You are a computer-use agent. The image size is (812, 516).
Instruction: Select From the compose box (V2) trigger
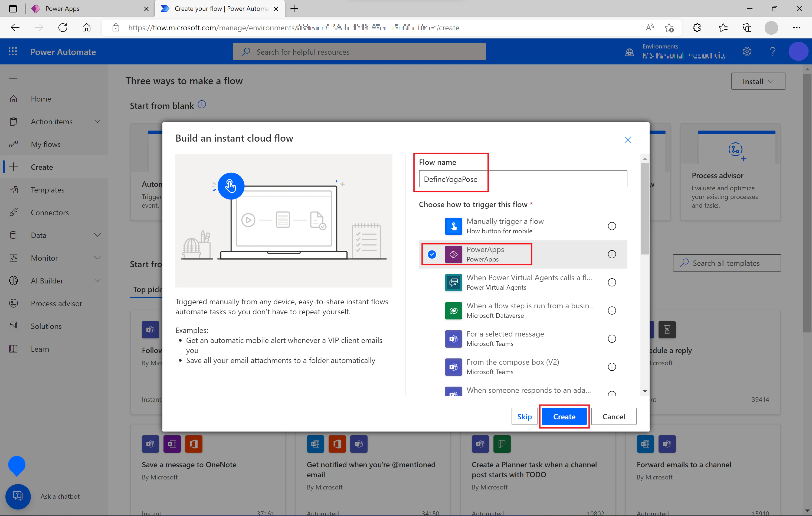click(x=523, y=367)
